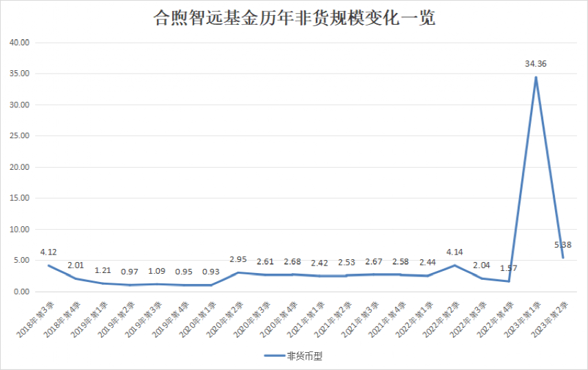
Task: Click the x-axis label 2019年第4季
Action: (x=171, y=319)
